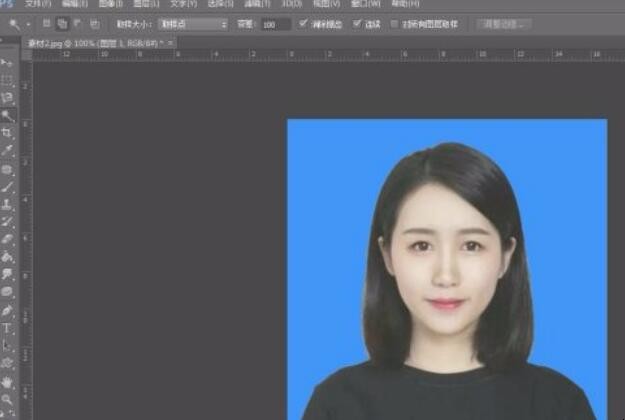Select the Eraser tool

click(x=7, y=239)
